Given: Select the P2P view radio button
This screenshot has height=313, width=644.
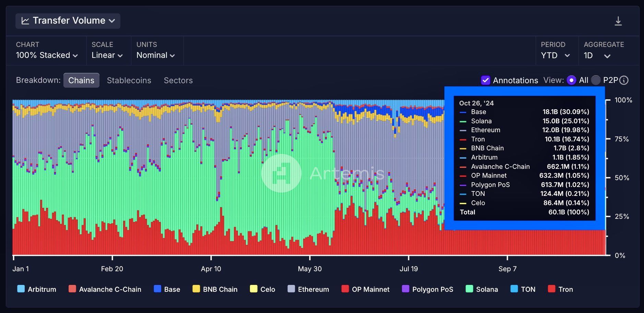Looking at the screenshot, I should click(x=596, y=80).
